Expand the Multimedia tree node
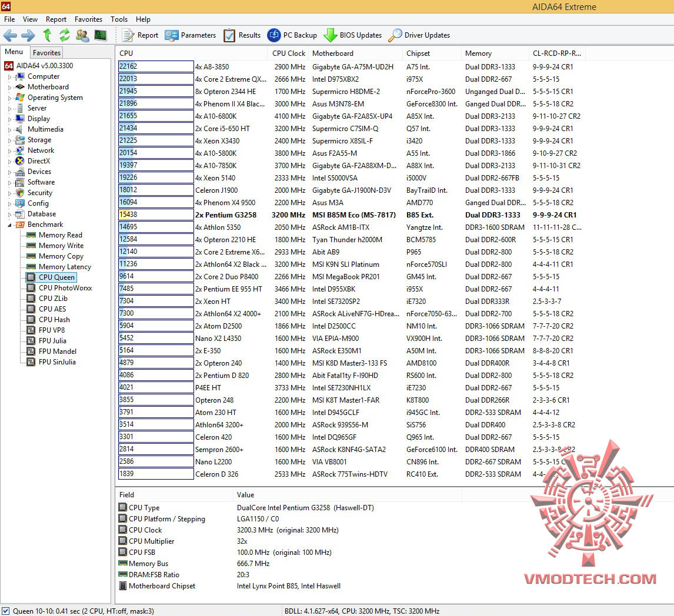674x616 pixels. (9, 130)
